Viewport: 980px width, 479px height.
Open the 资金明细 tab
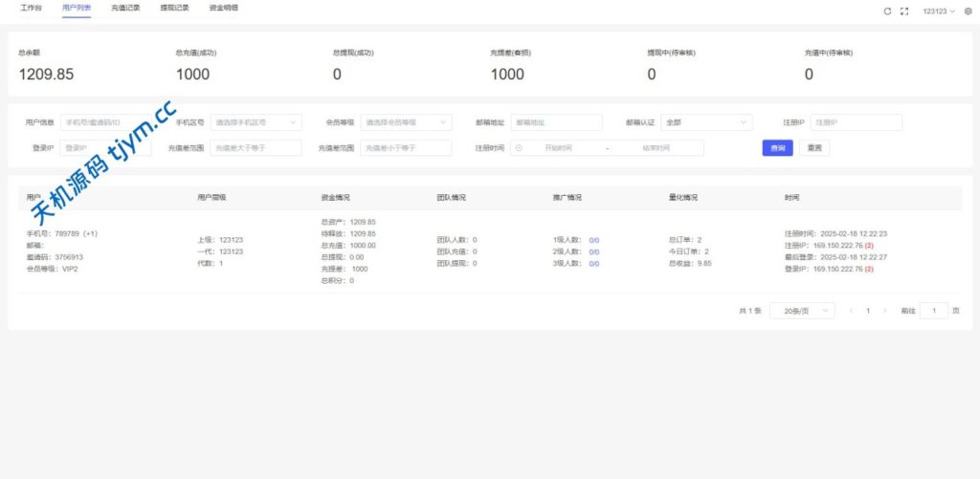click(x=223, y=8)
